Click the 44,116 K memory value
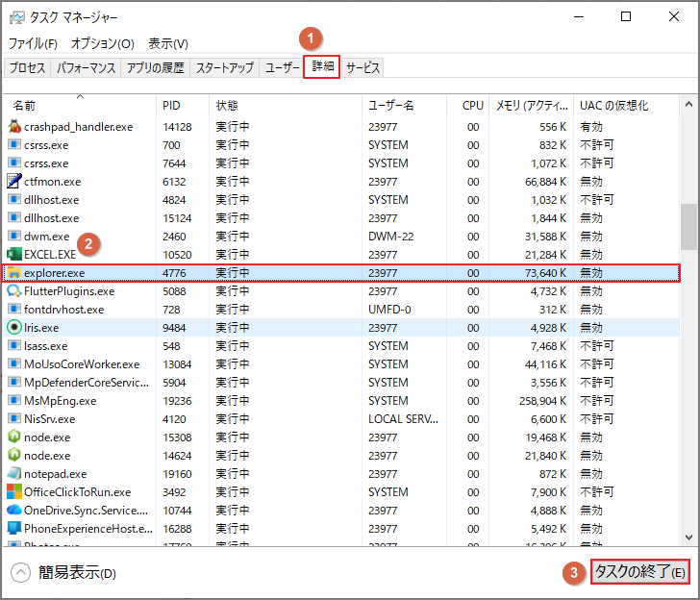Screen dimensions: 700x600 pyautogui.click(x=545, y=364)
